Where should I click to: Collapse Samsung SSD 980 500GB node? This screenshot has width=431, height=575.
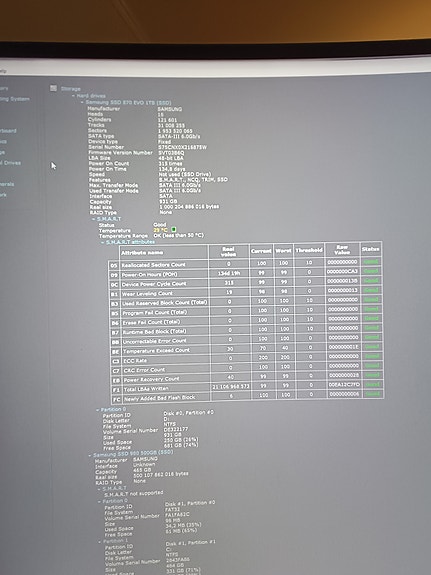pos(90,455)
